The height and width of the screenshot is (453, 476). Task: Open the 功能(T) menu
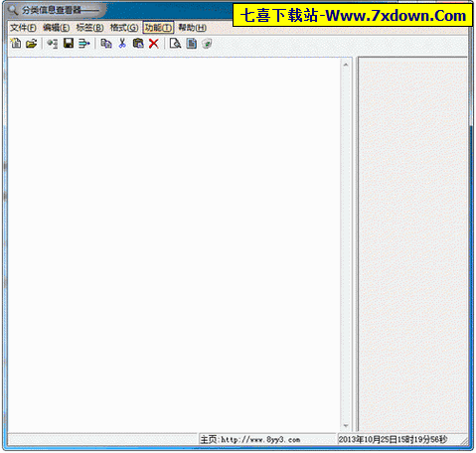coord(158,28)
